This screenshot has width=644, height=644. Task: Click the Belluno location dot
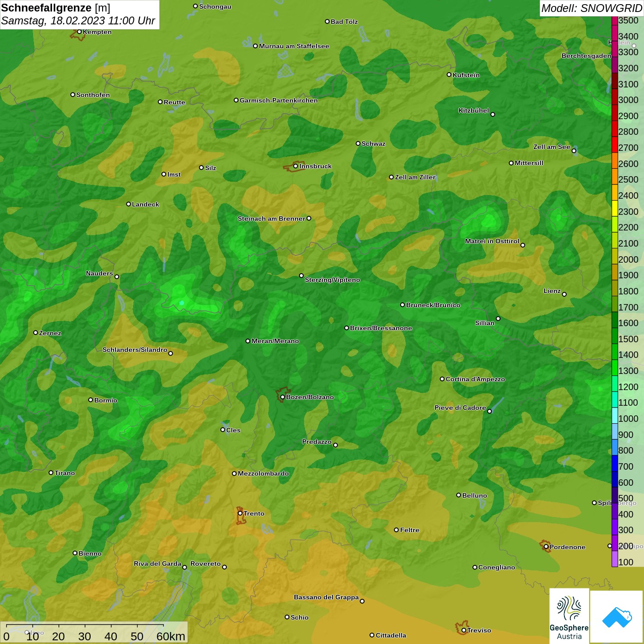click(459, 495)
